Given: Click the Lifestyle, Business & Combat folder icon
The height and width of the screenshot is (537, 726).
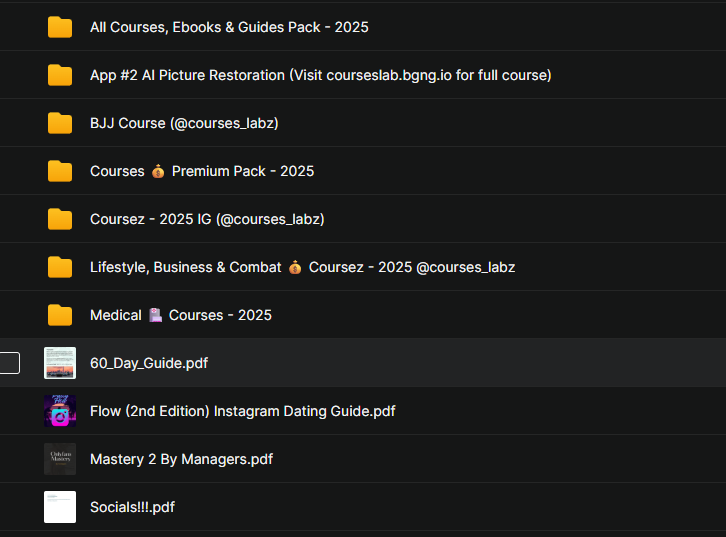Looking at the screenshot, I should coord(60,267).
